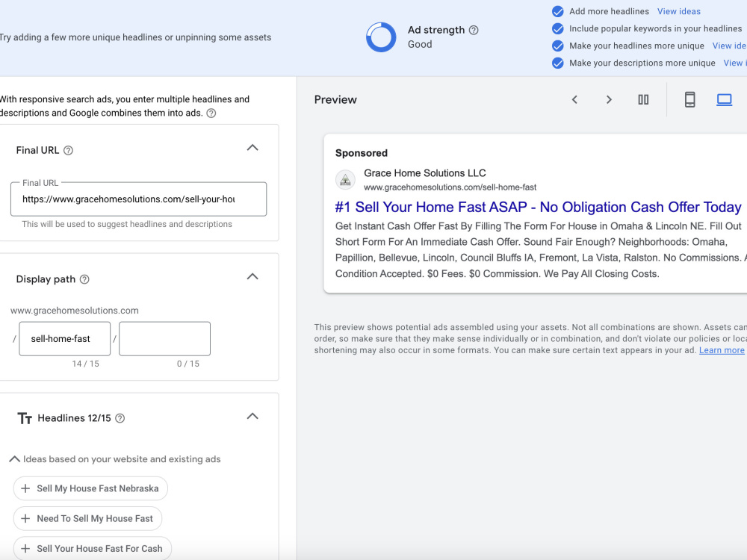Switch to desktop preview

tap(724, 99)
